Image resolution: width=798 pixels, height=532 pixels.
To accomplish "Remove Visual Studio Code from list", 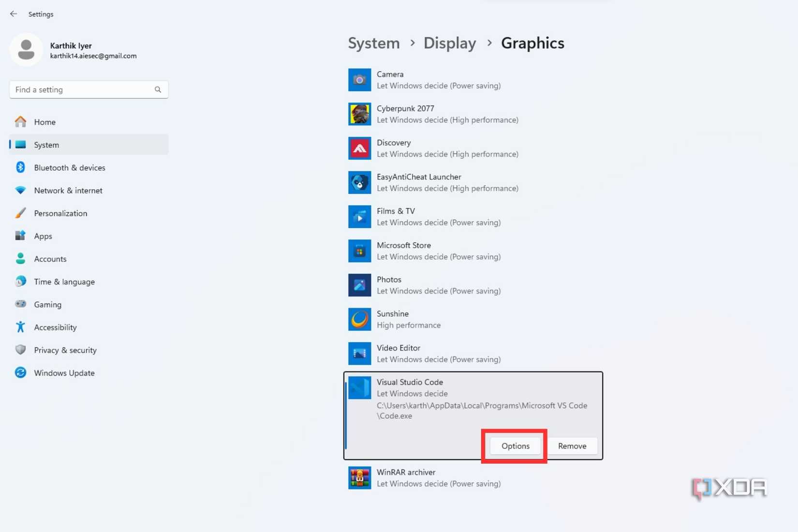I will 572,446.
